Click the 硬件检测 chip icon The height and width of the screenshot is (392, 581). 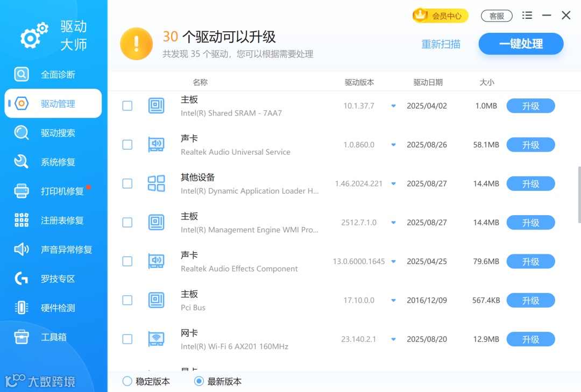22,308
